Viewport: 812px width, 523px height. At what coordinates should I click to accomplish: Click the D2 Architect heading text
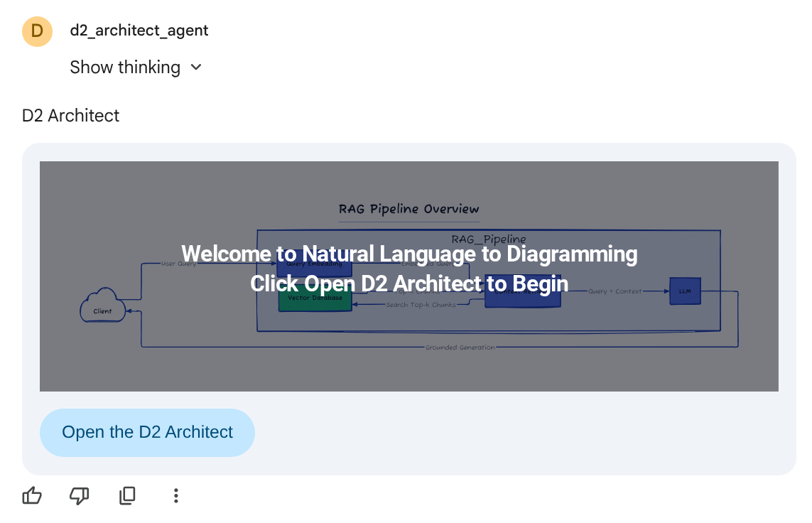(x=70, y=116)
